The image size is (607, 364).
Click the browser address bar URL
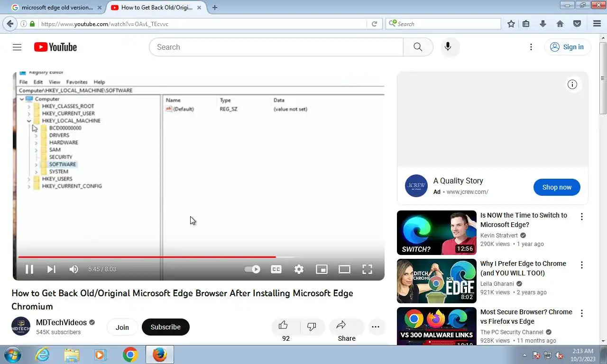[x=105, y=24]
